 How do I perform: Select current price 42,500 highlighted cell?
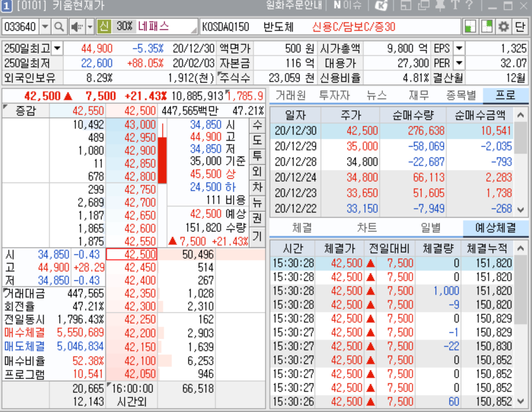pyautogui.click(x=132, y=254)
